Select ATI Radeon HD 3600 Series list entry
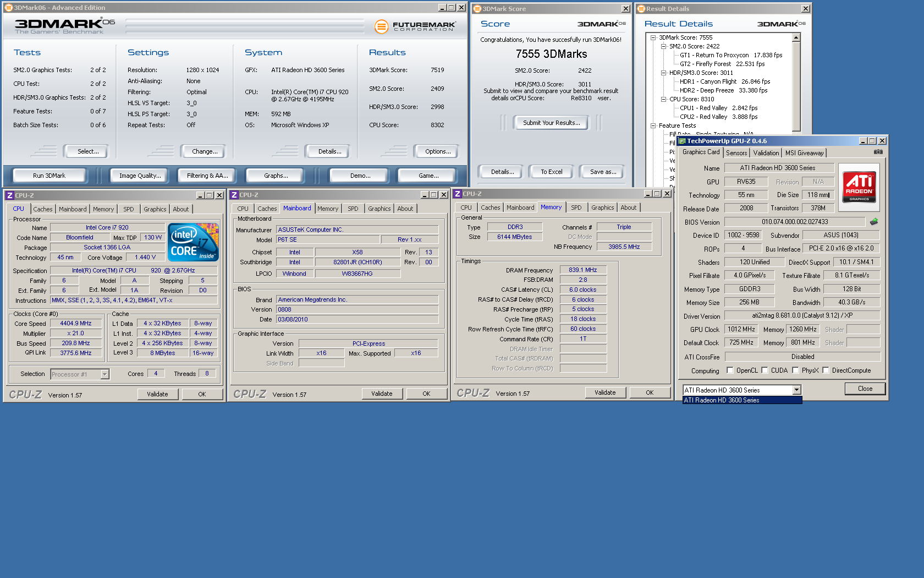This screenshot has height=578, width=924. (742, 400)
